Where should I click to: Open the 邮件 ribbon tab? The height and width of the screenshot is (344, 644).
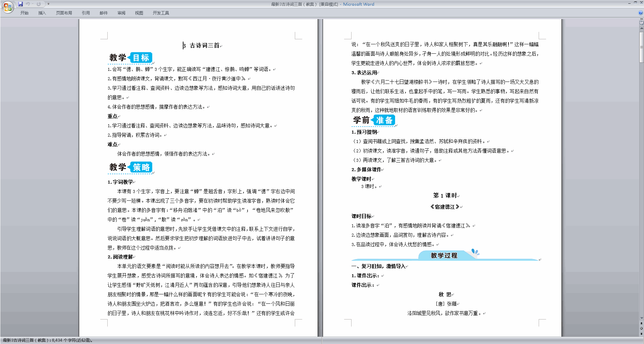point(104,13)
